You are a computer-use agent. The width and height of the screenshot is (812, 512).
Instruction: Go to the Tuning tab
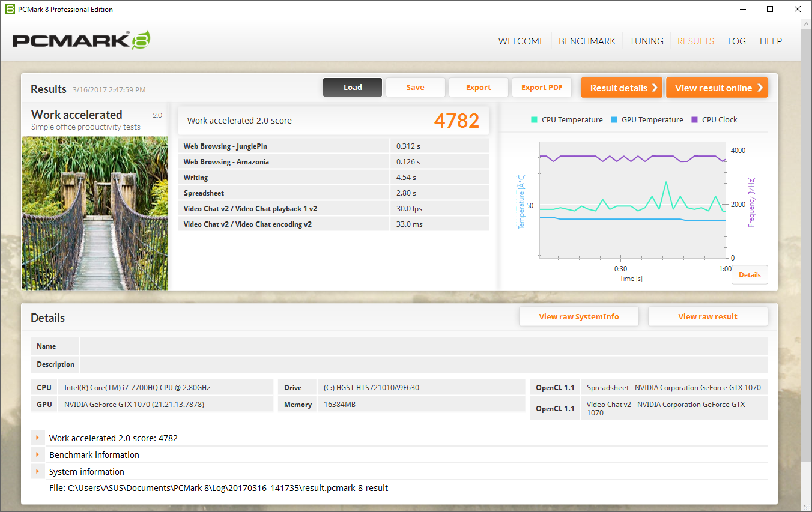coord(646,41)
